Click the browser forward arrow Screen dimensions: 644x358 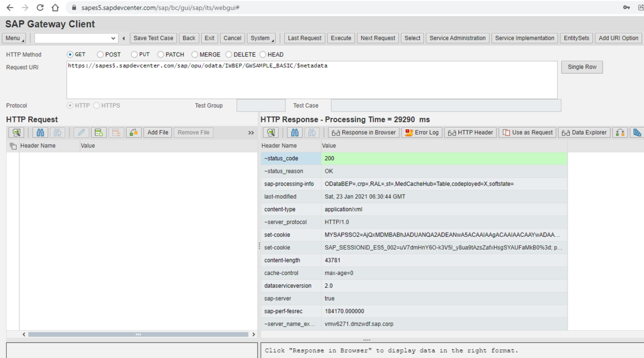[25, 8]
